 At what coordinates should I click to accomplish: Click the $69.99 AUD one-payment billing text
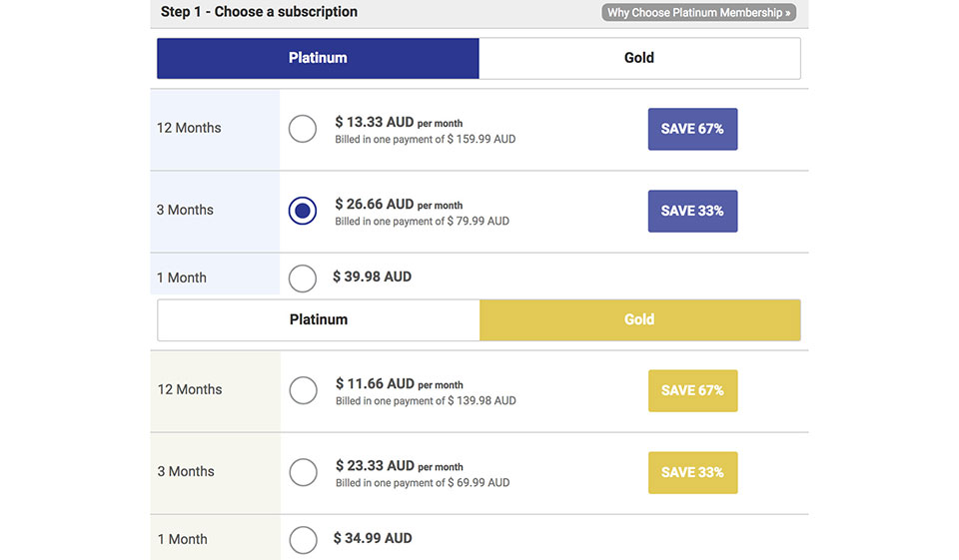[422, 483]
